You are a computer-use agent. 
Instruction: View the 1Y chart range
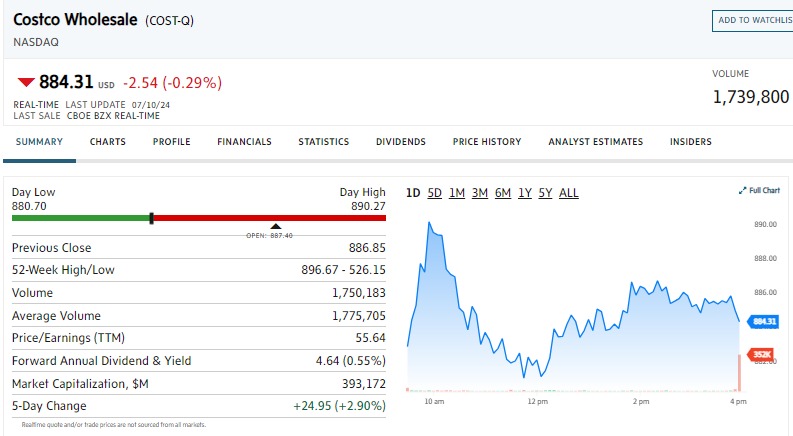coord(525,193)
